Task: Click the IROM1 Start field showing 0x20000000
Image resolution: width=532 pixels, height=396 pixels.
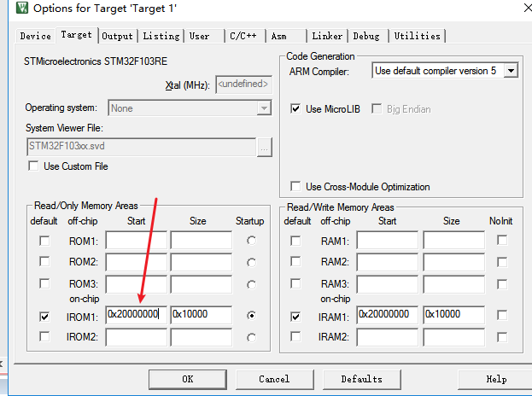Action: [x=137, y=315]
